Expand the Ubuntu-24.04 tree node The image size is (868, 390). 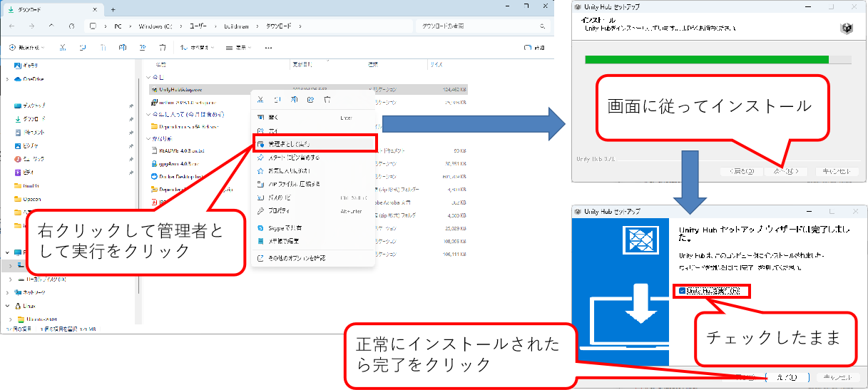tap(10, 319)
